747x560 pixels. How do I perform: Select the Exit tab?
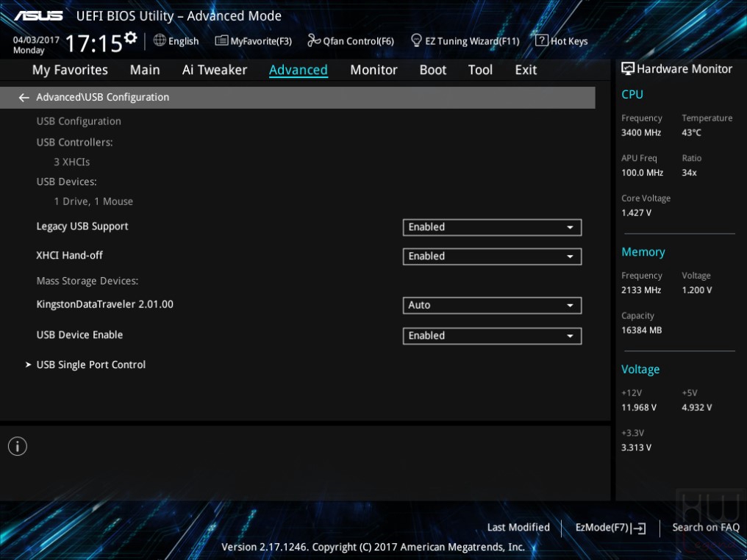pos(526,70)
